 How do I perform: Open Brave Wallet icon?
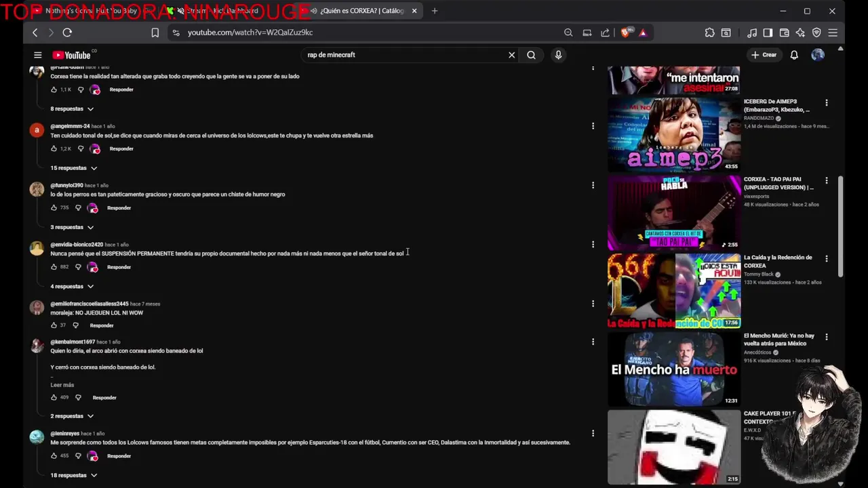pos(784,33)
